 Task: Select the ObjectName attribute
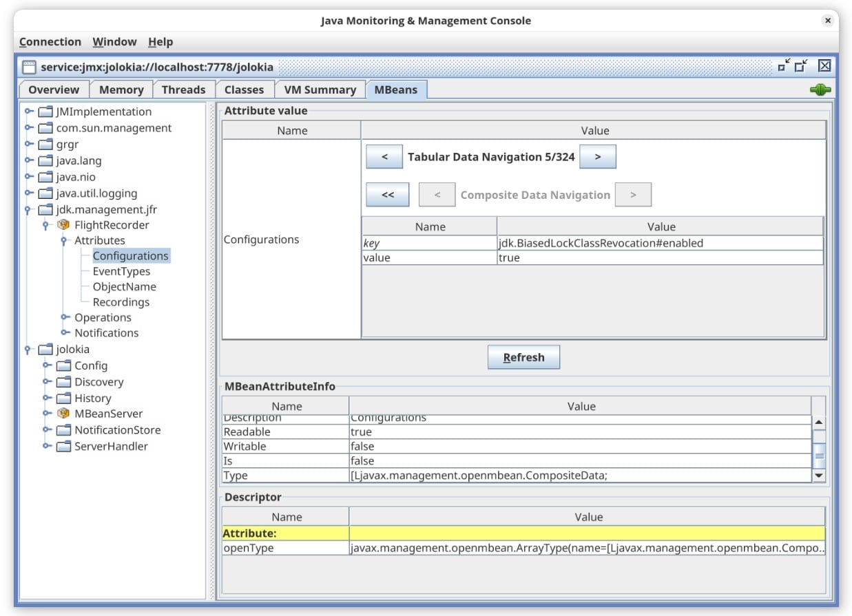coord(125,286)
